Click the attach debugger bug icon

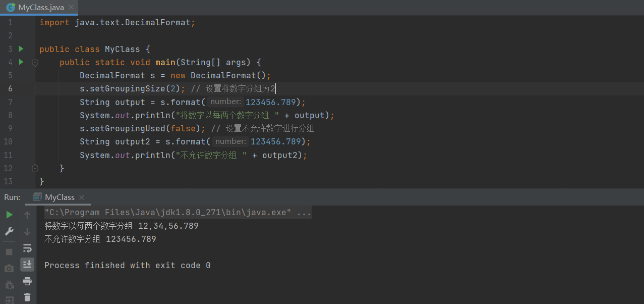(x=9, y=285)
